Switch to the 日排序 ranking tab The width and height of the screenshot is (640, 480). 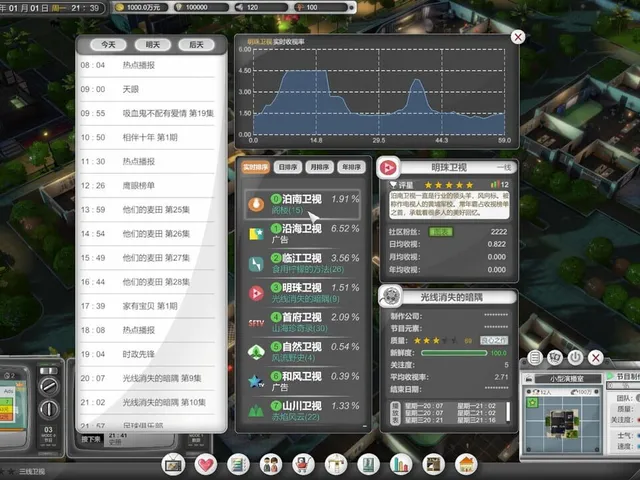(288, 167)
